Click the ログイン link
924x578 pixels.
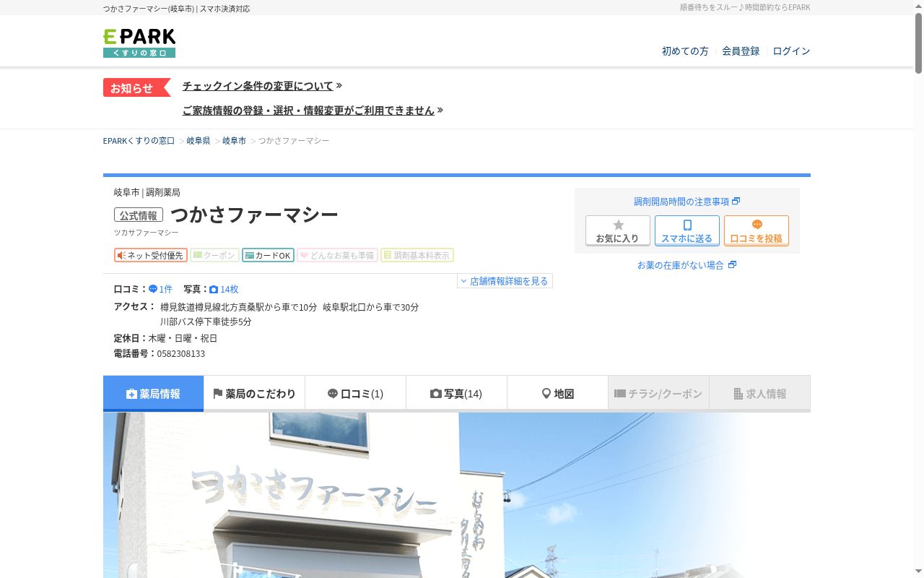click(791, 51)
